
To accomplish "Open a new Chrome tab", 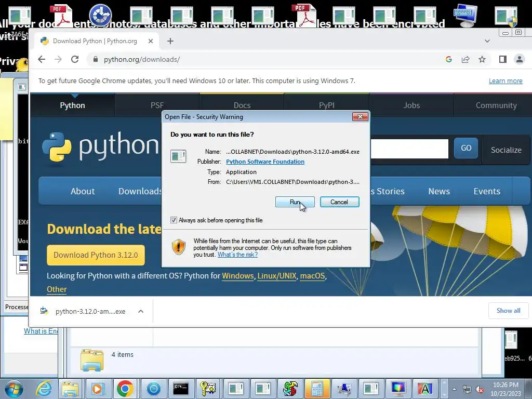I will click(x=170, y=41).
